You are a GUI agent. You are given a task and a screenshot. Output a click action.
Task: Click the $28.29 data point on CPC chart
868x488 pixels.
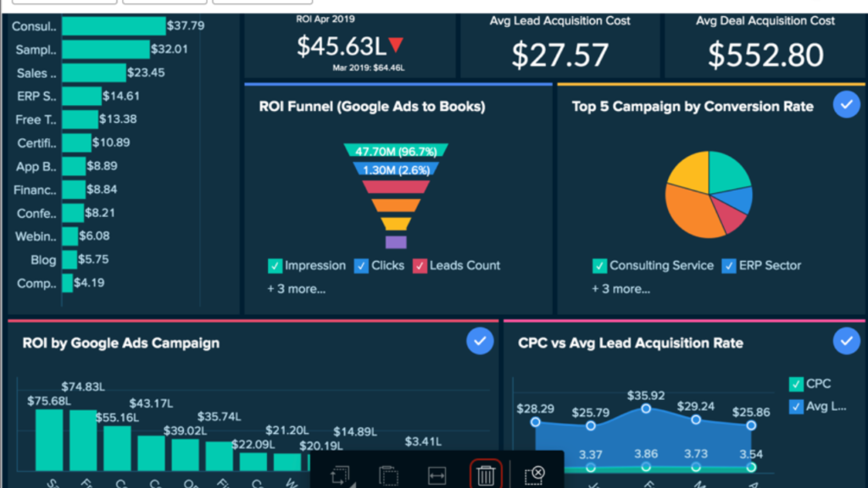coord(535,422)
